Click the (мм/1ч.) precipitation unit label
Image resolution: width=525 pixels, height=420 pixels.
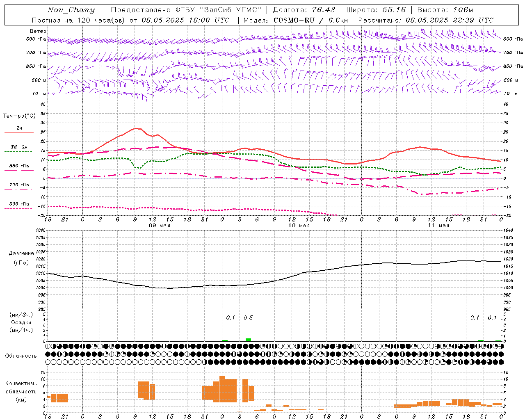[x=21, y=330]
